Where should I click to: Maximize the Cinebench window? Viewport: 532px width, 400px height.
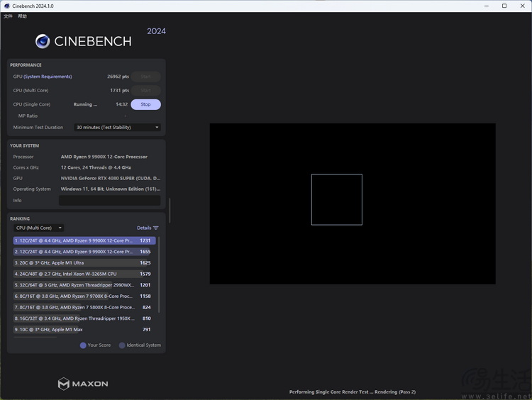[x=504, y=6]
